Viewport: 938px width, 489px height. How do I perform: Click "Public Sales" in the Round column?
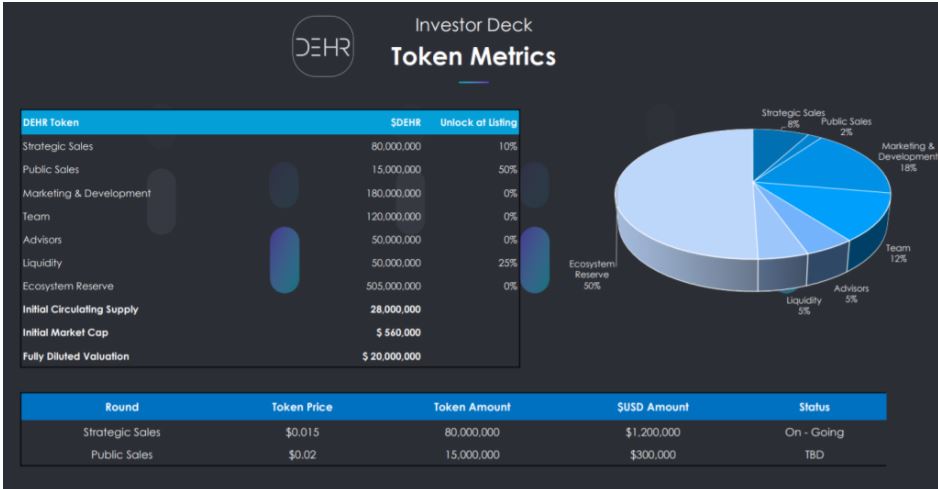pos(122,455)
